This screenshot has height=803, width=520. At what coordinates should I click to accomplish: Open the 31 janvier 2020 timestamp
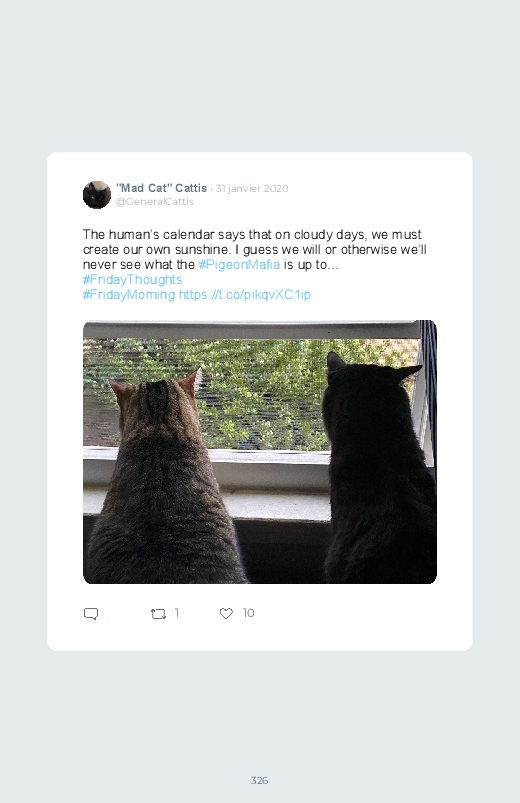252,188
